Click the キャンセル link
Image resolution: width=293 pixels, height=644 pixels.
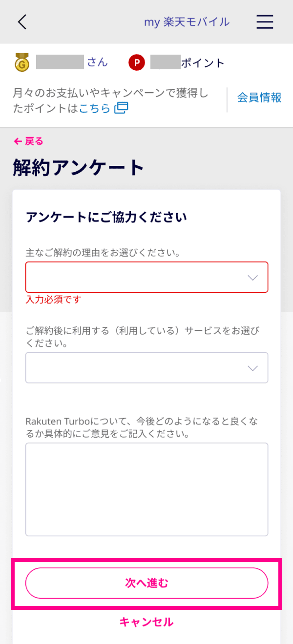146,622
